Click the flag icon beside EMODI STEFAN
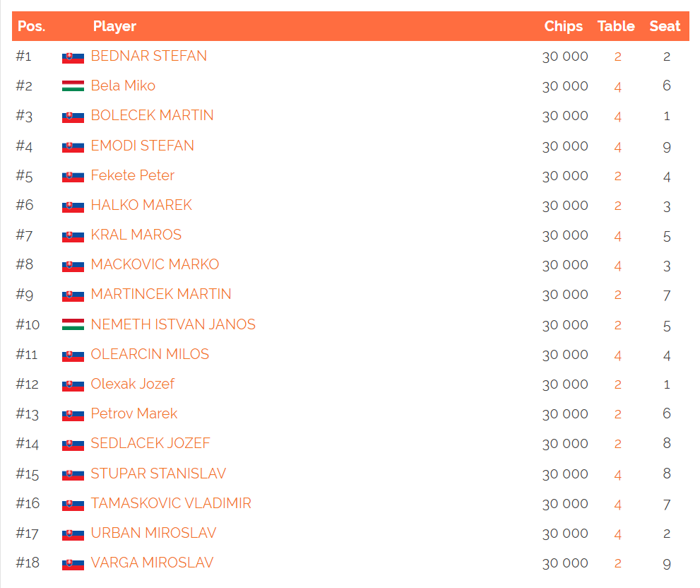 (x=73, y=147)
